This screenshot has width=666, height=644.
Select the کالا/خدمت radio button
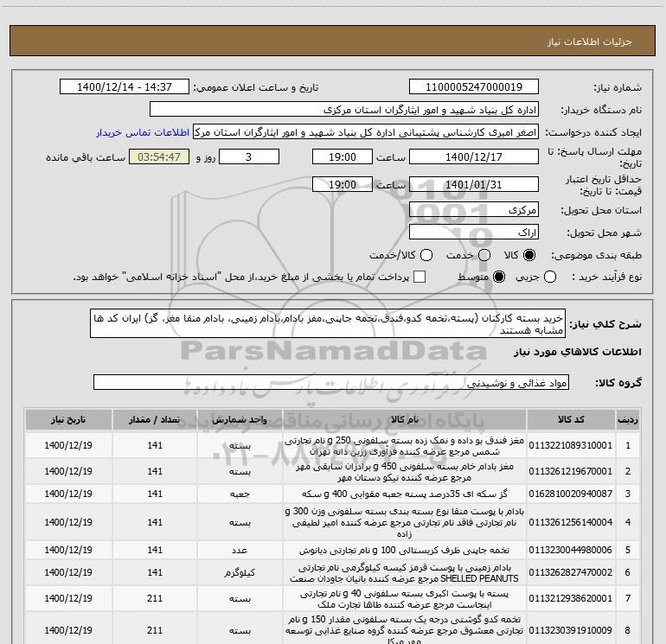(x=426, y=255)
